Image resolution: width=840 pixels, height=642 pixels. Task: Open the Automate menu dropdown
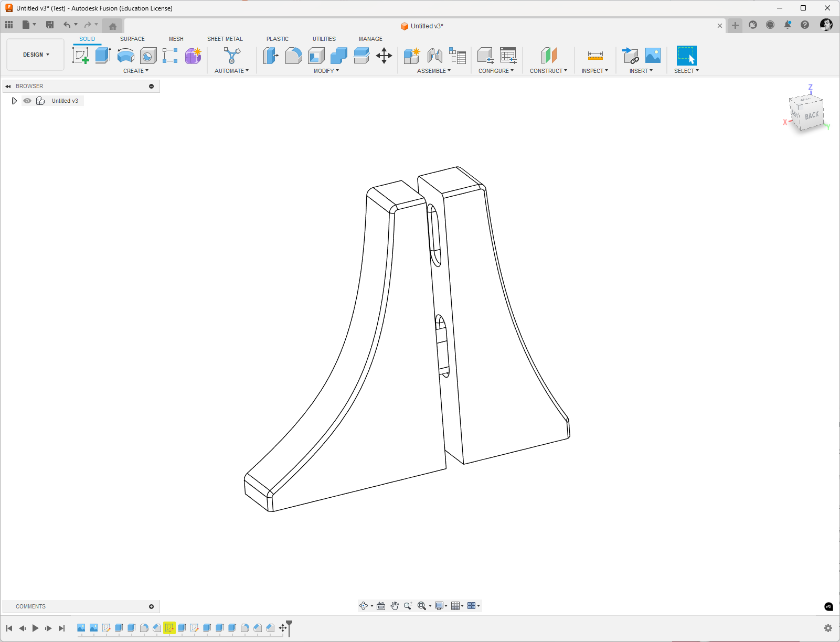pos(231,71)
